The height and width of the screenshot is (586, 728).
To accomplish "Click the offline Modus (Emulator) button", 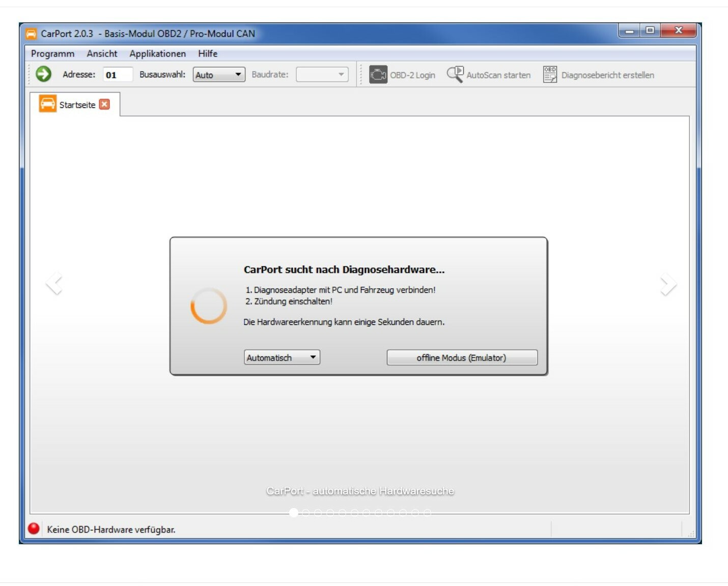I will click(x=462, y=357).
